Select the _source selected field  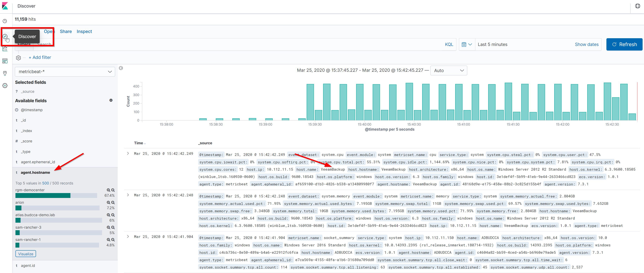28,92
